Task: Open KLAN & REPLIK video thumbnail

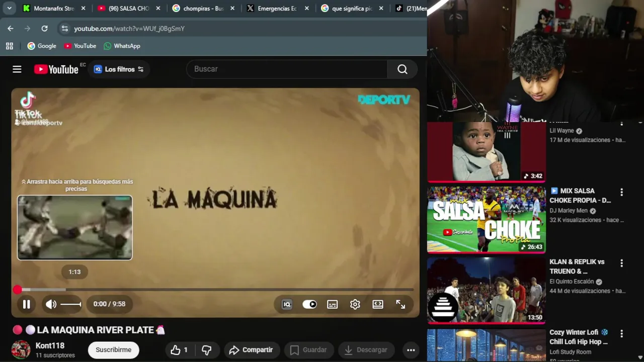Action: click(487, 290)
